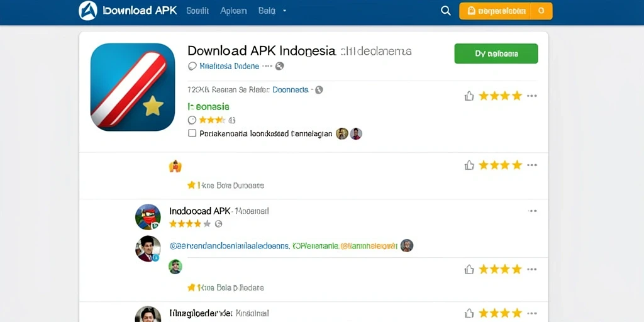Click the green "Ieonasie" category text
The image size is (644, 322).
(x=209, y=107)
